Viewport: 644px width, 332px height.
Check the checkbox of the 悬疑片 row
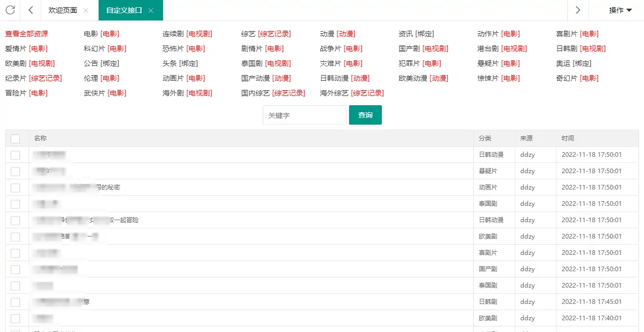[15, 171]
